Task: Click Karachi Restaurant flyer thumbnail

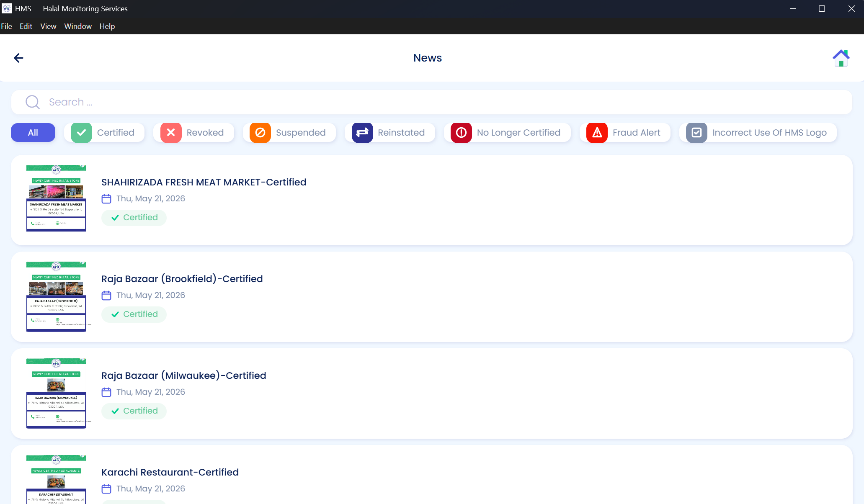Action: pos(56,479)
